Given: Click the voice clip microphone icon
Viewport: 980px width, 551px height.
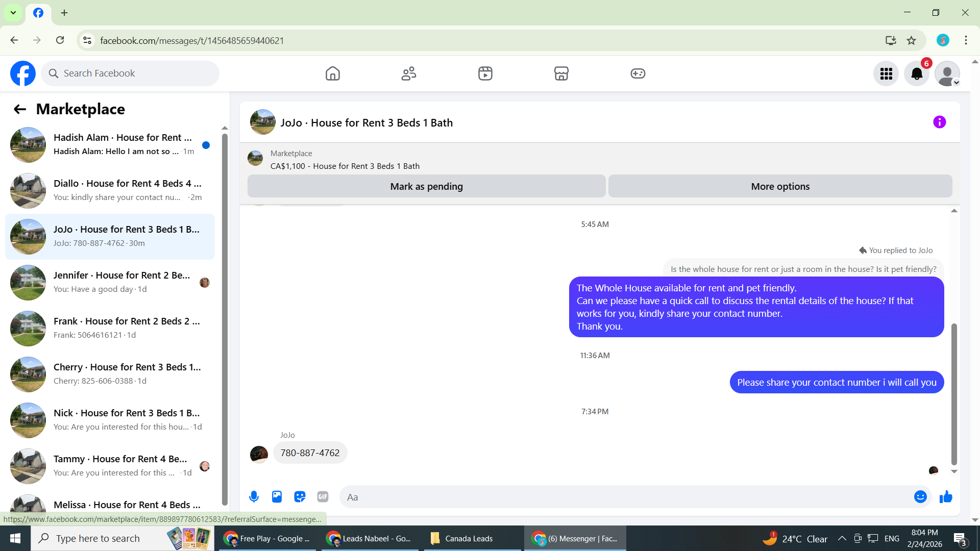Looking at the screenshot, I should point(254,497).
